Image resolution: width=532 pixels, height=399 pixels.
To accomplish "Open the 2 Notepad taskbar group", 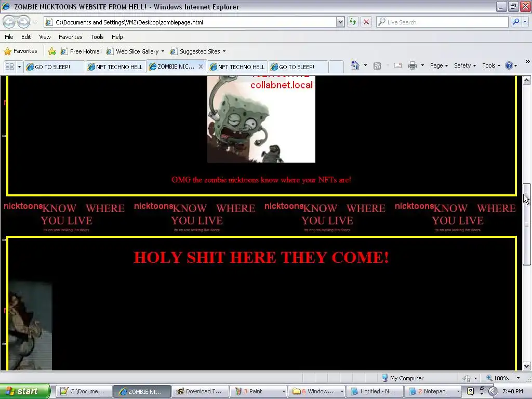I will pos(433,391).
